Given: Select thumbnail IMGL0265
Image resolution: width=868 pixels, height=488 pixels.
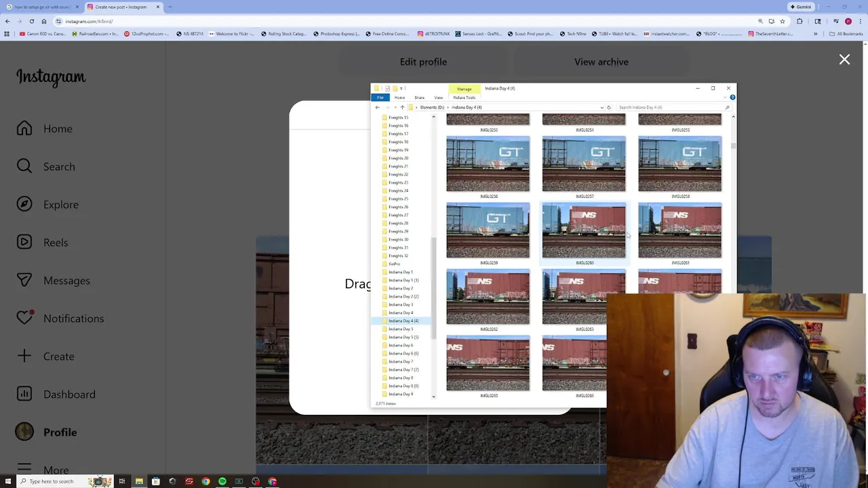Looking at the screenshot, I should 488,367.
